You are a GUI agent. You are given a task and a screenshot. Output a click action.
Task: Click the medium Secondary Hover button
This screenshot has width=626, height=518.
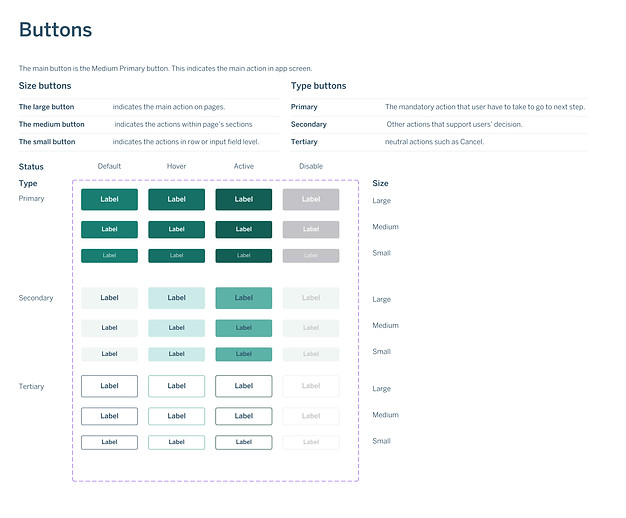click(x=176, y=328)
